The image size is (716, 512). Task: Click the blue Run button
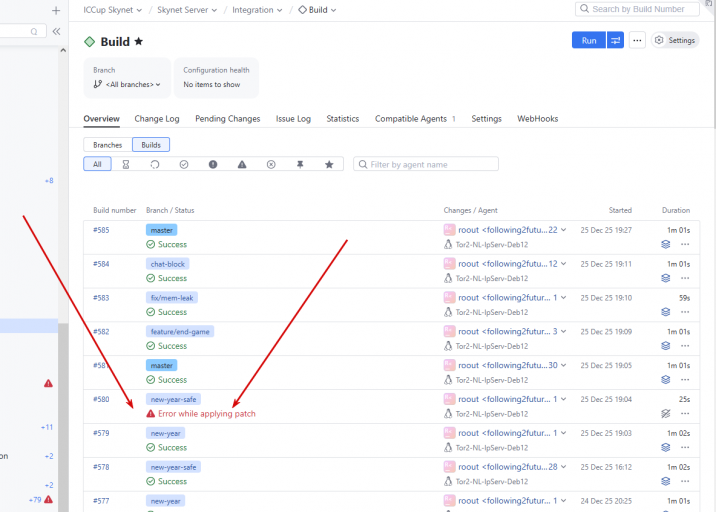[589, 40]
